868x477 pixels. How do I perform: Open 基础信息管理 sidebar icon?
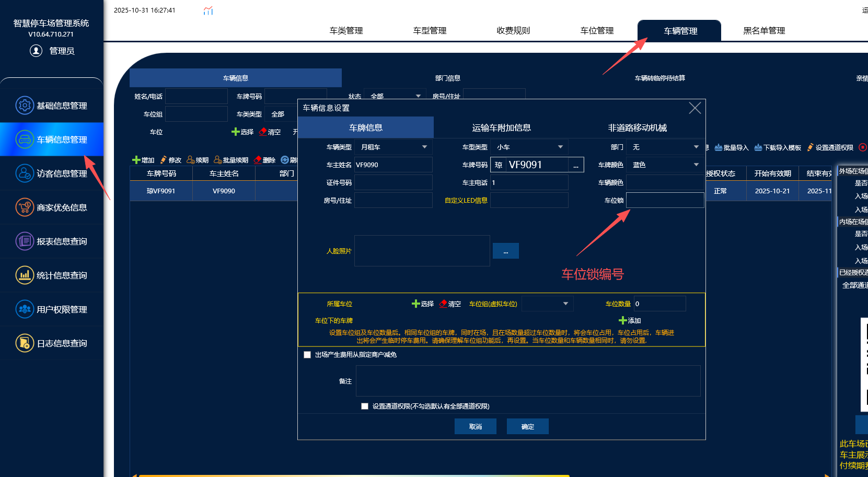pyautogui.click(x=25, y=106)
